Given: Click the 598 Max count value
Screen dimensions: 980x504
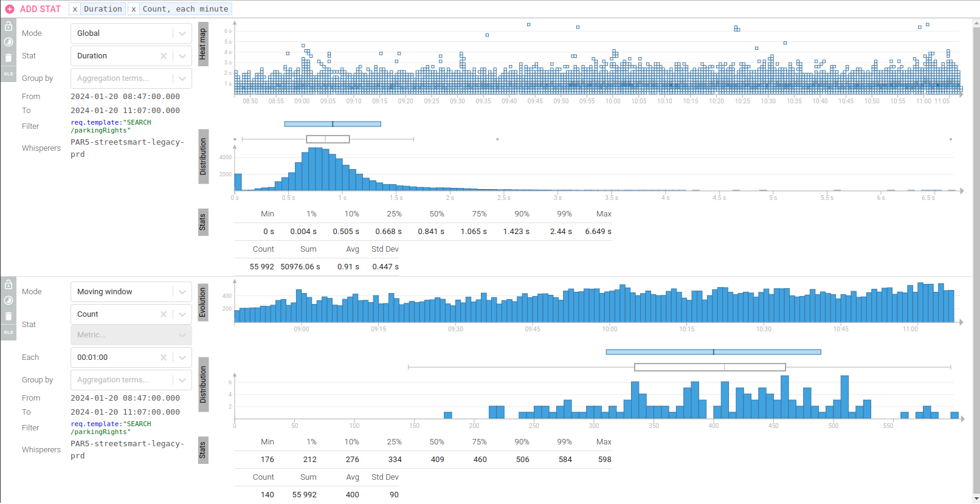Looking at the screenshot, I should point(605,460).
